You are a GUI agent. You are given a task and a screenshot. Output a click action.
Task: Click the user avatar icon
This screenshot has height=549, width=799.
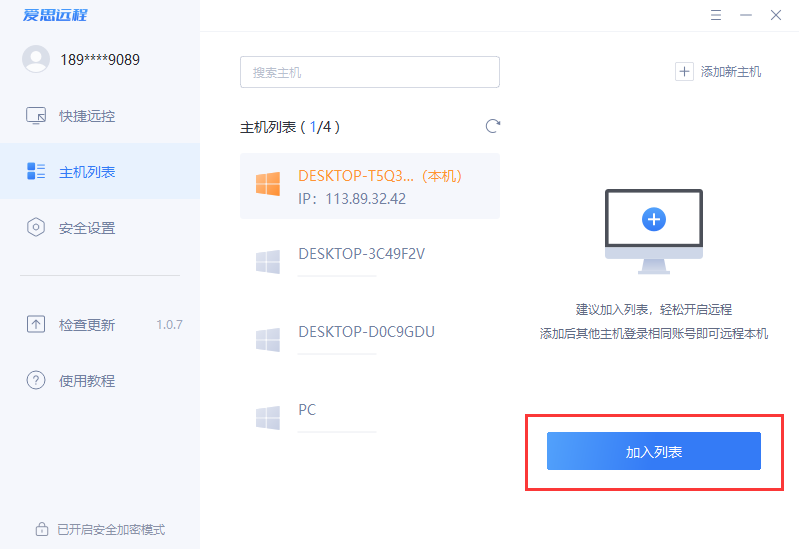[36, 59]
